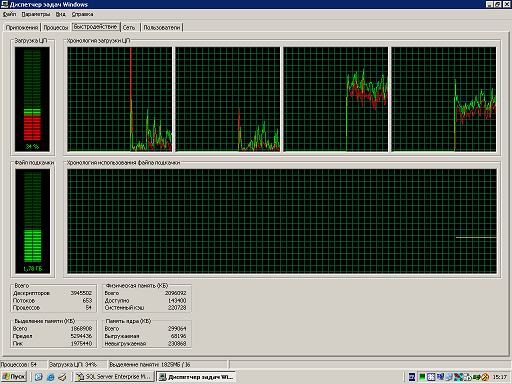Click the Файл подкачки gauge showing 1,78 ГБ
Viewport: 512px width, 384px height.
point(32,221)
